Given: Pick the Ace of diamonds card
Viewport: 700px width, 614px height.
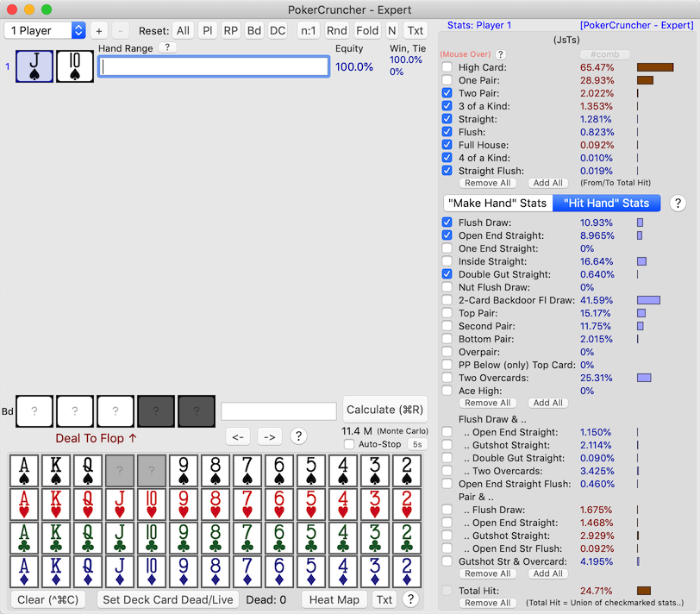Looking at the screenshot, I should tap(24, 571).
